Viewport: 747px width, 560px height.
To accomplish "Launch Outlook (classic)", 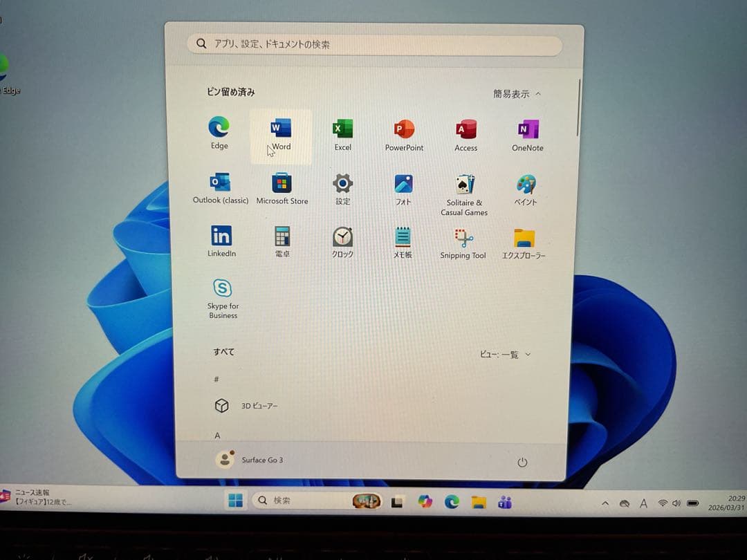I will pyautogui.click(x=221, y=189).
